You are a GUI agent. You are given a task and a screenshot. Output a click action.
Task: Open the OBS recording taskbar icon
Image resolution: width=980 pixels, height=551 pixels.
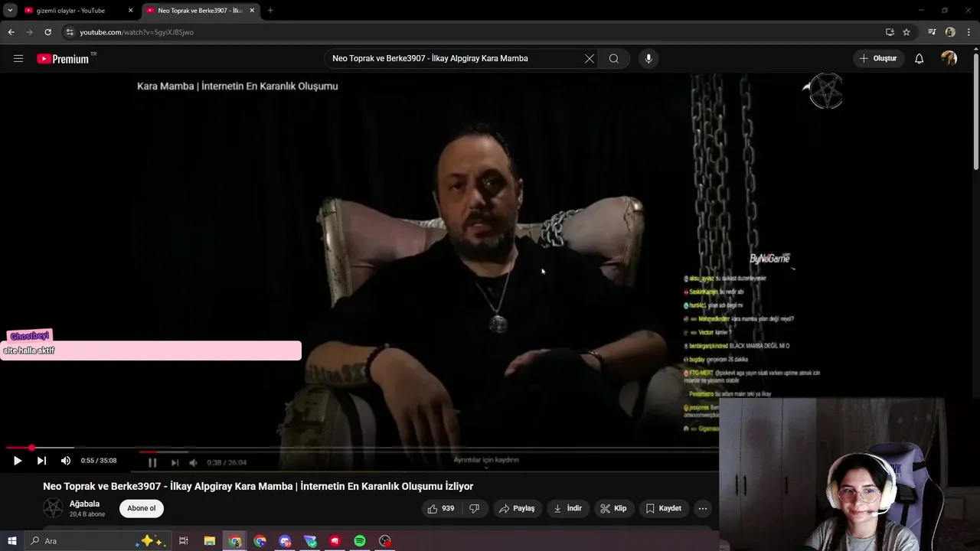[385, 541]
